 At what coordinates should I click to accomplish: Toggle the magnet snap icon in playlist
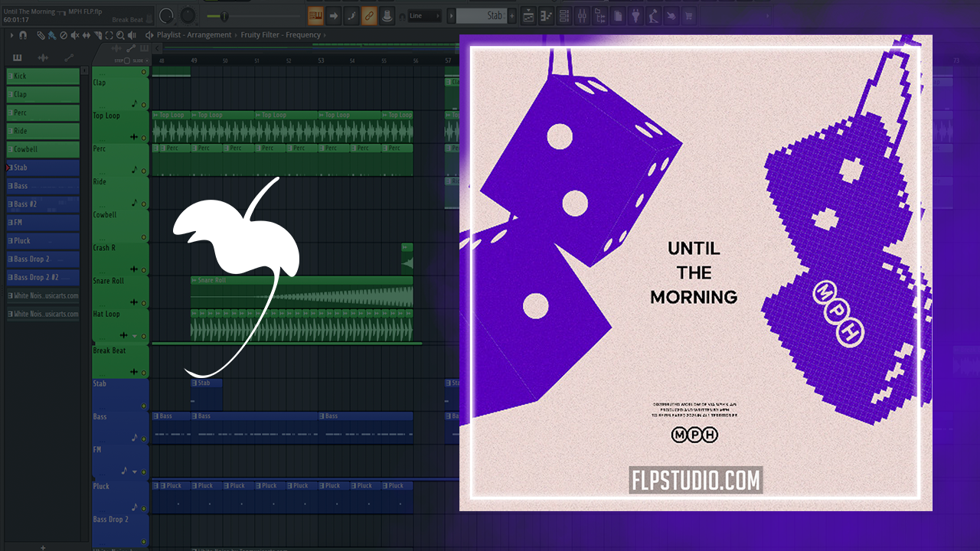pos(23,35)
